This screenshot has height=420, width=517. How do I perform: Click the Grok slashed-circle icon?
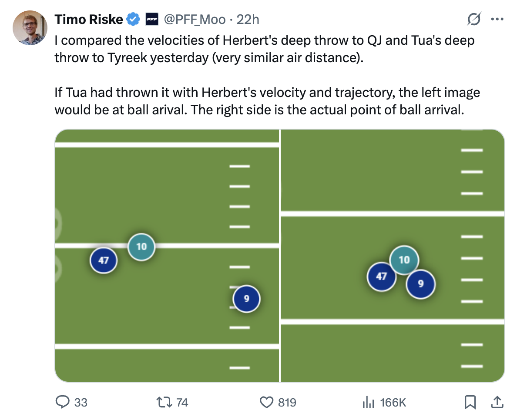pos(473,19)
